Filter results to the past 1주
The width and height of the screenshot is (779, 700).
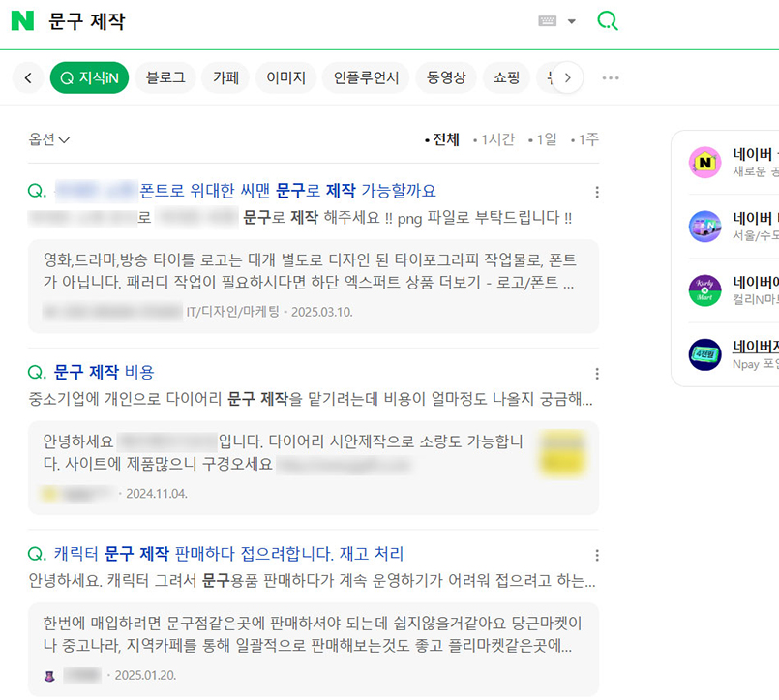(x=585, y=139)
